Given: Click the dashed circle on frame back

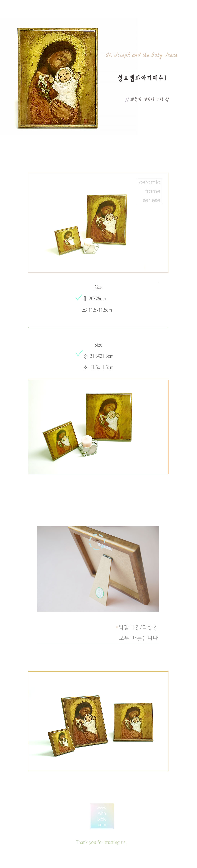Looking at the screenshot, I should click(x=98, y=542).
